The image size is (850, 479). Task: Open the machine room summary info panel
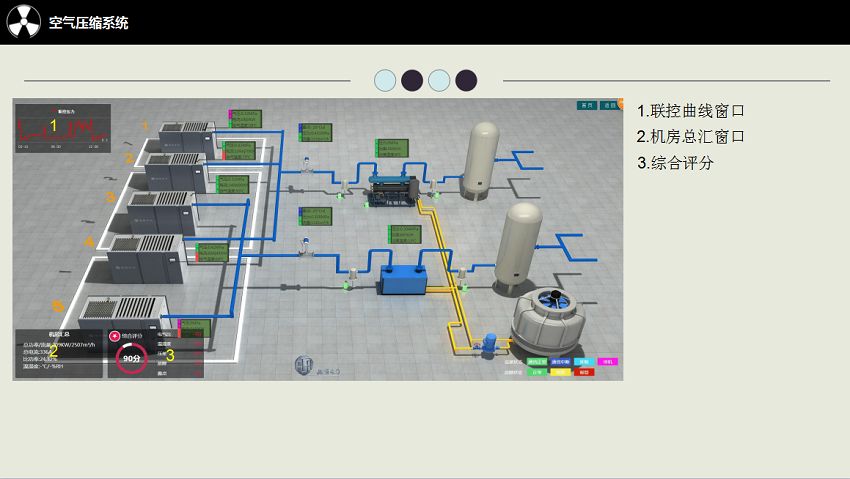click(x=58, y=353)
